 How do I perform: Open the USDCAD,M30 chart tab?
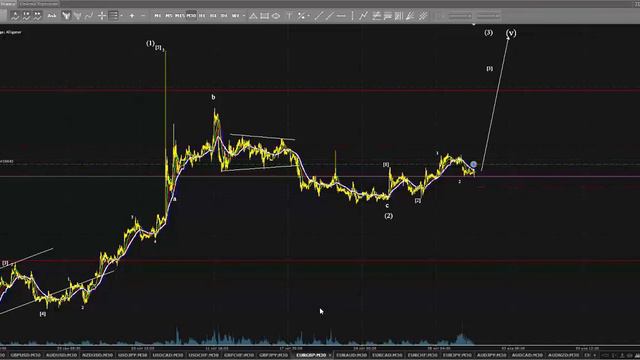point(168,356)
